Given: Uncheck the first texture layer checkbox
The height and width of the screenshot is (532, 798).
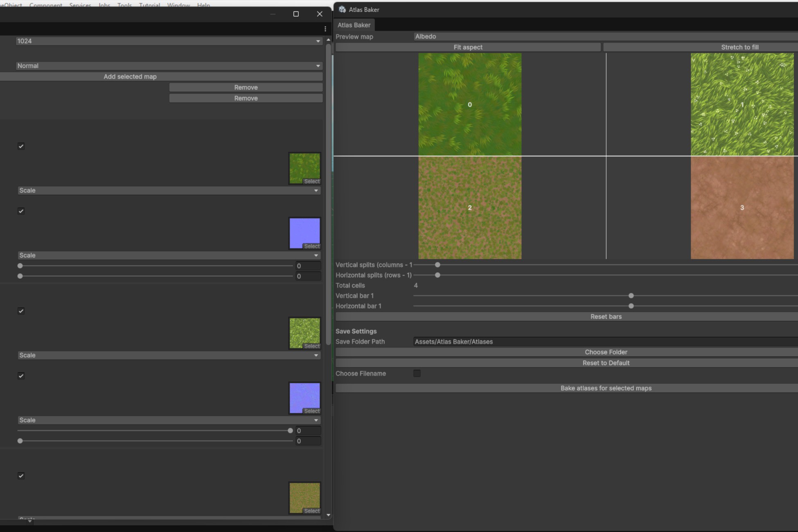Looking at the screenshot, I should click(21, 146).
